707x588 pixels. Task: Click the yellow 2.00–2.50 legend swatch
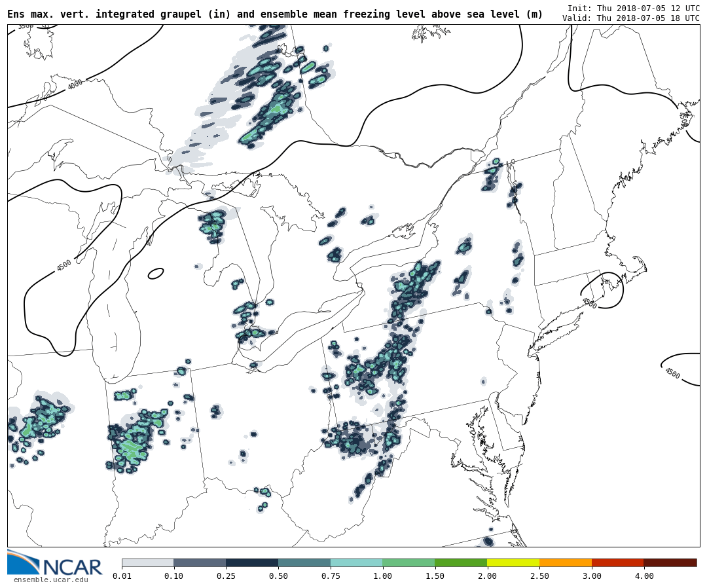[x=513, y=562]
